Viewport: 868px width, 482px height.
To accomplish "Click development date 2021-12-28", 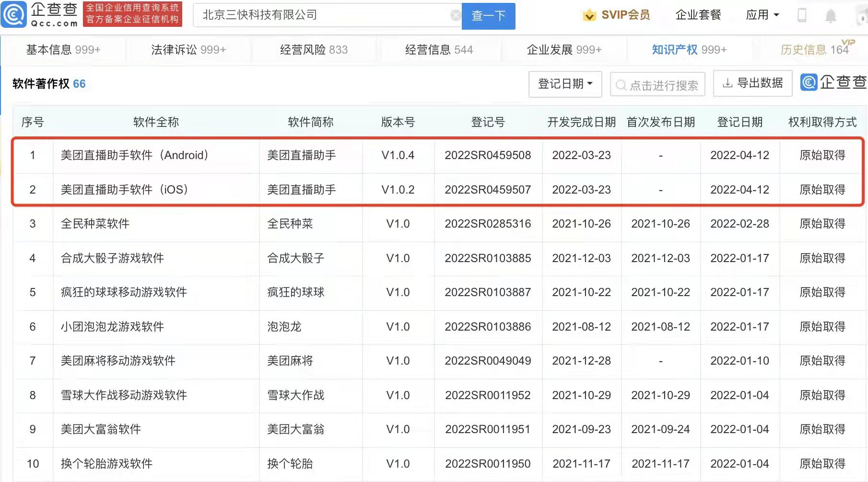I will pyautogui.click(x=581, y=361).
